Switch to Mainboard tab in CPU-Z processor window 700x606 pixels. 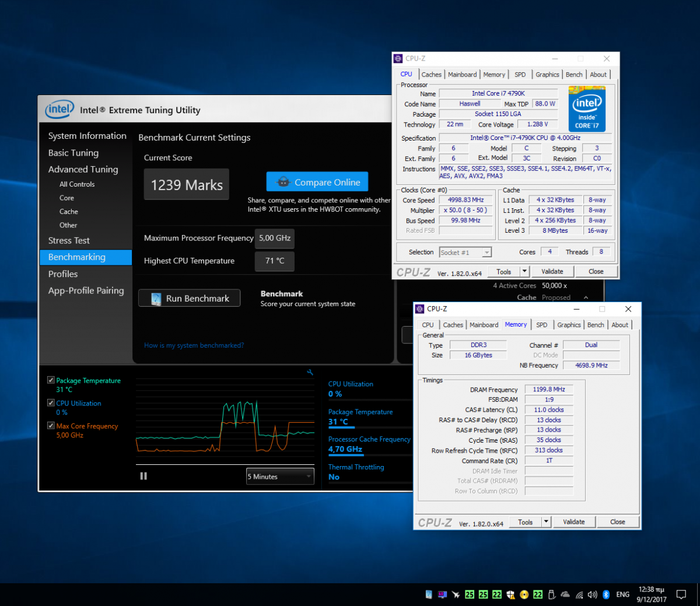(463, 75)
